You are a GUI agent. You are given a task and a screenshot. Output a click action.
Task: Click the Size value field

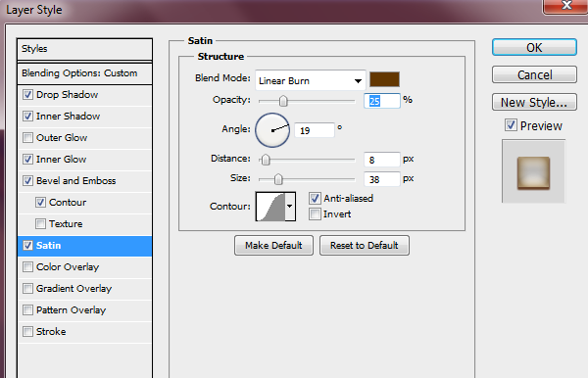(382, 179)
